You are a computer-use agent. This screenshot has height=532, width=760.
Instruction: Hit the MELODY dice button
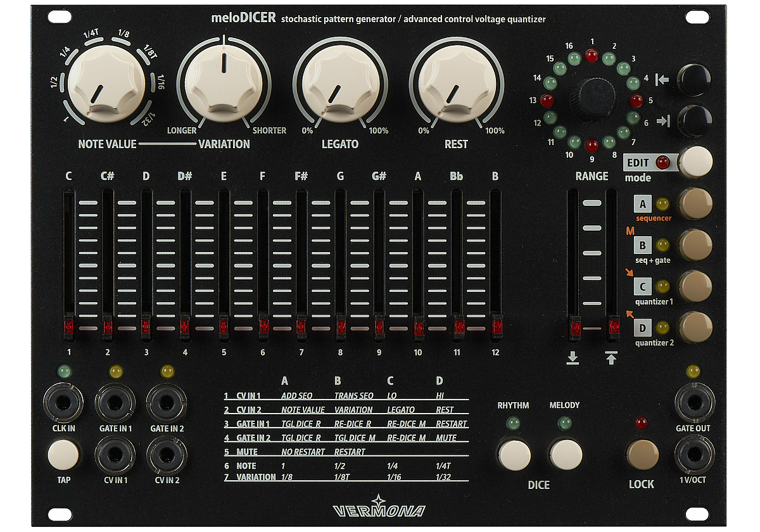[x=566, y=454]
